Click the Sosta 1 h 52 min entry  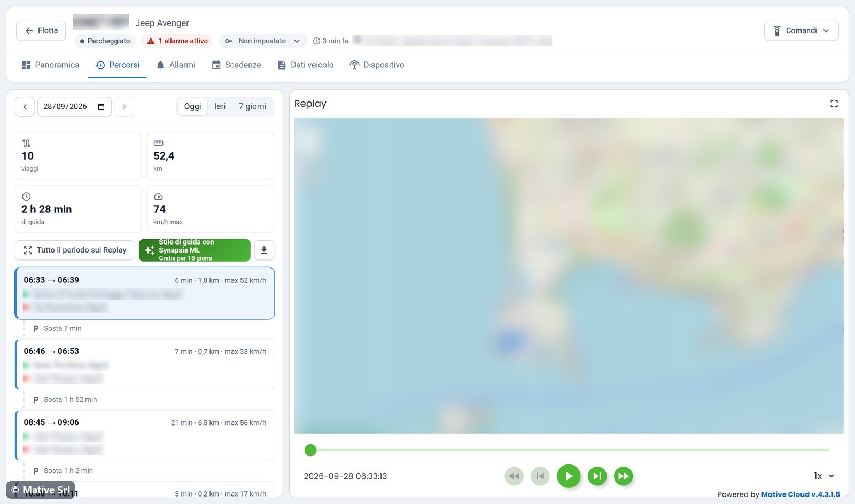tap(65, 400)
